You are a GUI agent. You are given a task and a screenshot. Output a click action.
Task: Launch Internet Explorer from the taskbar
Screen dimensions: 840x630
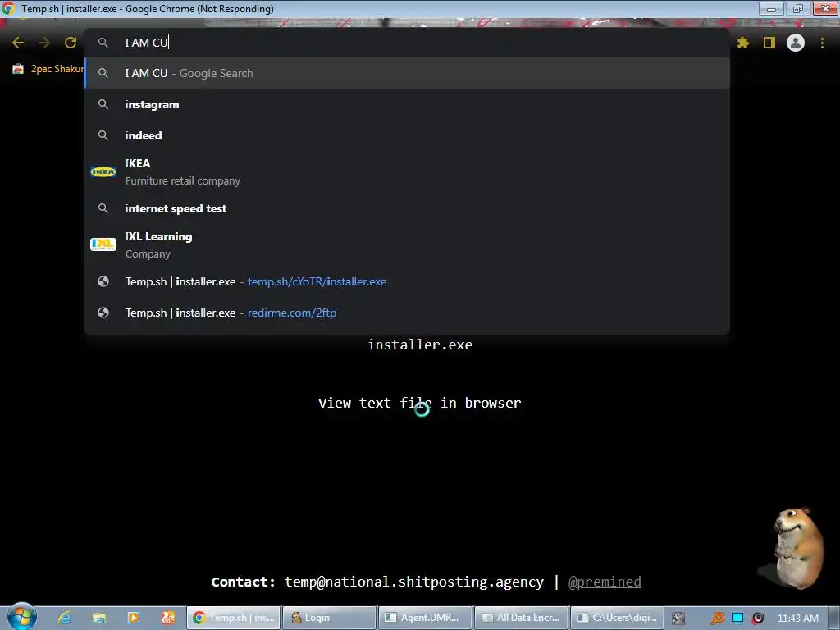point(65,618)
